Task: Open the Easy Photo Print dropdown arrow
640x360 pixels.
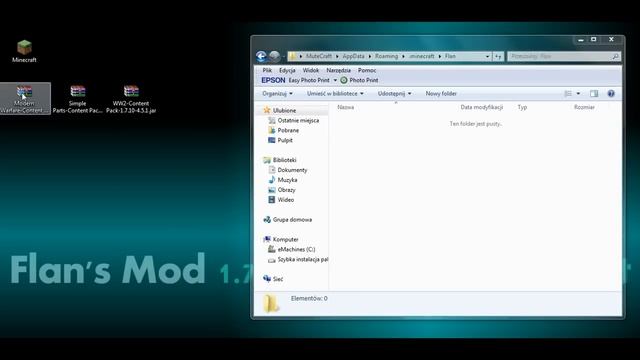Action: click(x=335, y=80)
